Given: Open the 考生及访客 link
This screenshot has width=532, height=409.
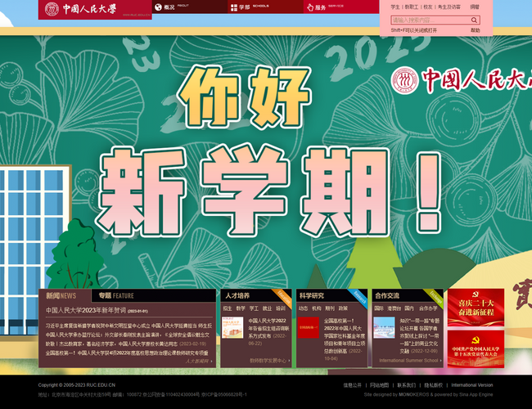Looking at the screenshot, I should coord(449,7).
